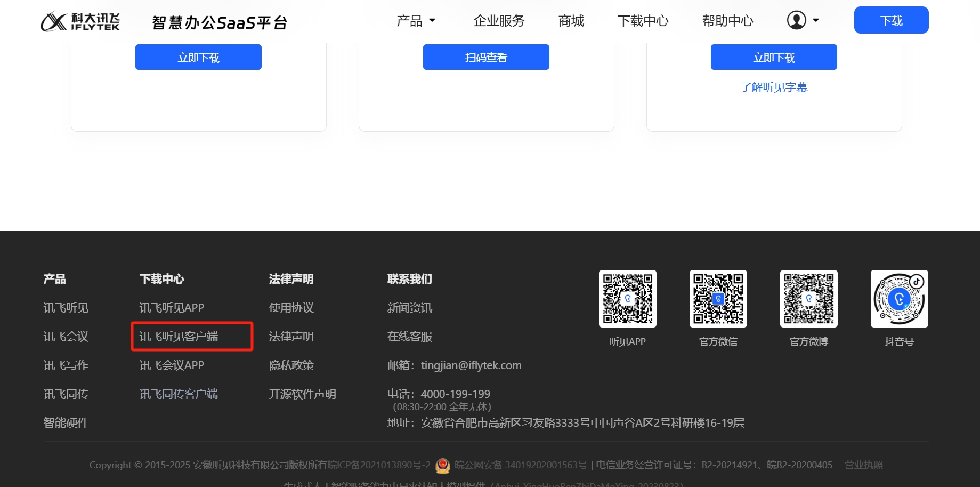Open 帮助中心 in the top navigation
This screenshot has height=487, width=980.
click(x=727, y=21)
